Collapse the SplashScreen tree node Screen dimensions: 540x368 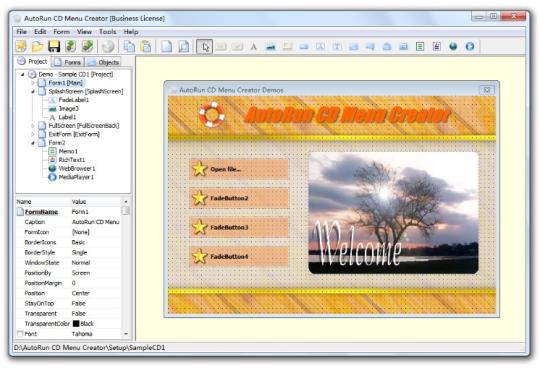point(33,92)
